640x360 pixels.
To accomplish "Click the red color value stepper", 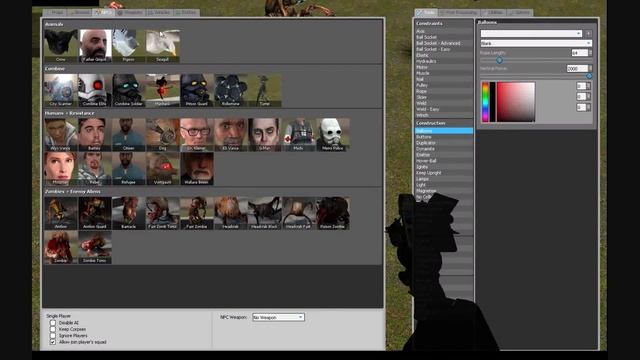I will (588, 86).
